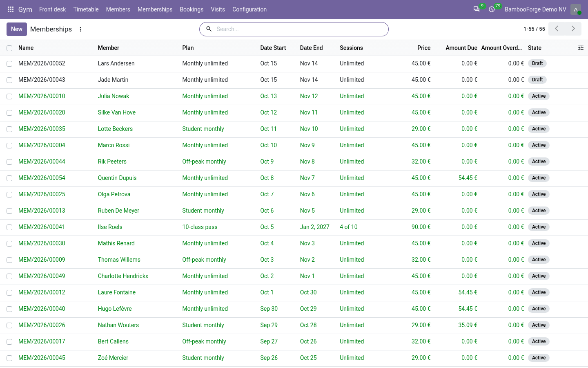Viewport: 588px width, 368px height.
Task: Open the Configuration menu
Action: click(249, 9)
